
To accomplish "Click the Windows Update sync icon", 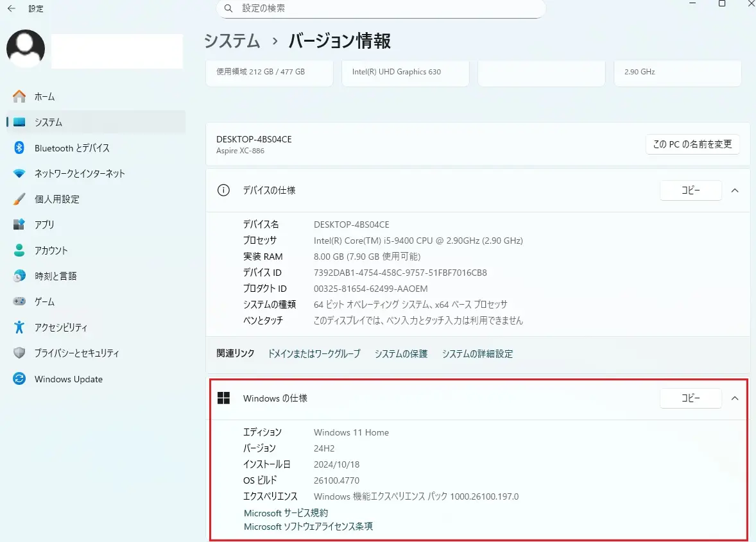I will (x=19, y=378).
